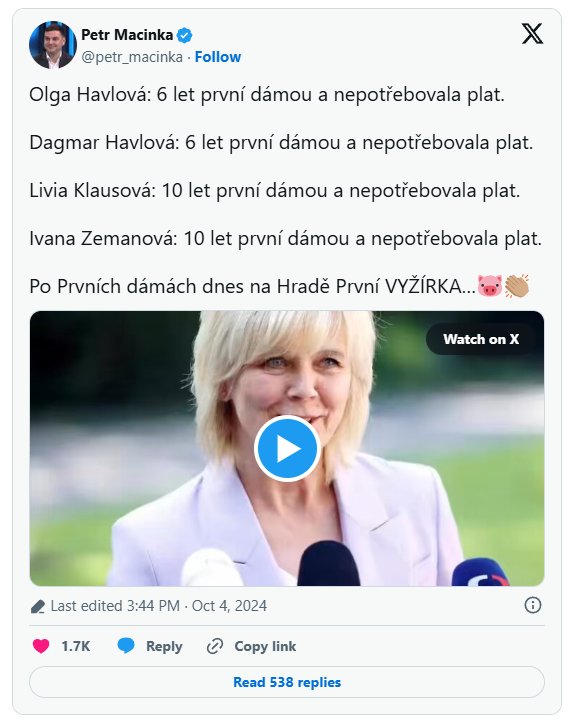Click the blue verified badge
The height and width of the screenshot is (727, 573).
click(185, 35)
